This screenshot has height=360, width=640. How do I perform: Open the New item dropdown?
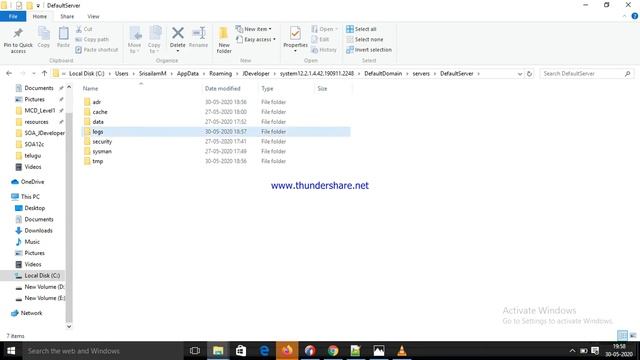(253, 29)
